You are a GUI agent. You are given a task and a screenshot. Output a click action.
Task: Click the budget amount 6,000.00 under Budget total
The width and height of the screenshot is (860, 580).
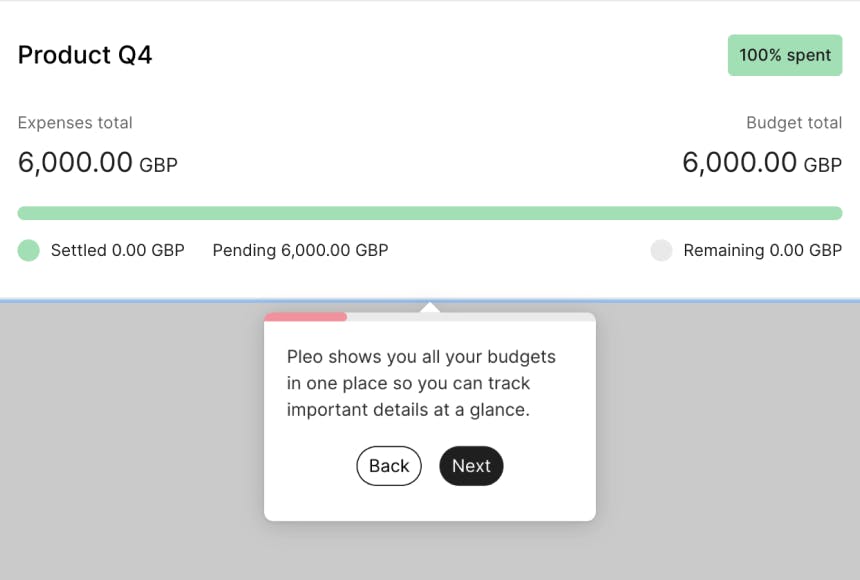tap(740, 162)
